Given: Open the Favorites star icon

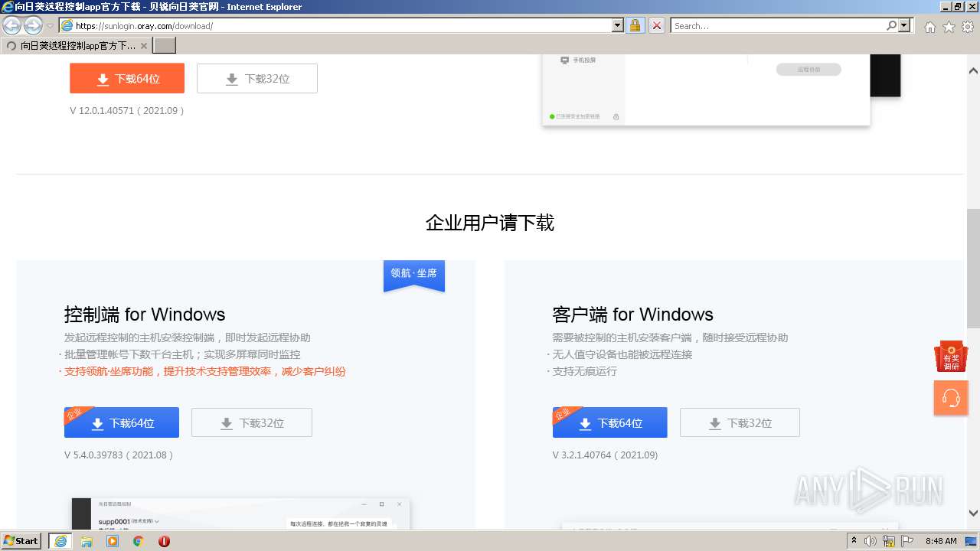Looking at the screenshot, I should click(x=949, y=27).
